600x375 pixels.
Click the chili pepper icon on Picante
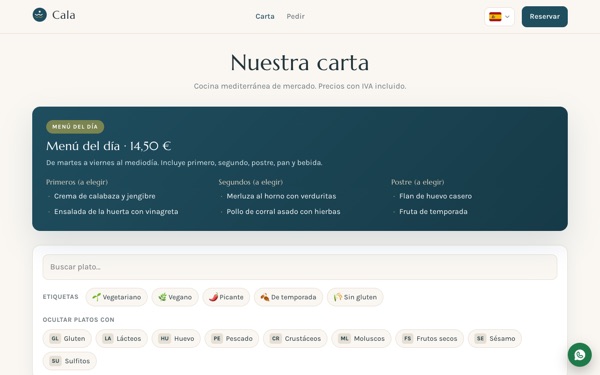coord(214,297)
